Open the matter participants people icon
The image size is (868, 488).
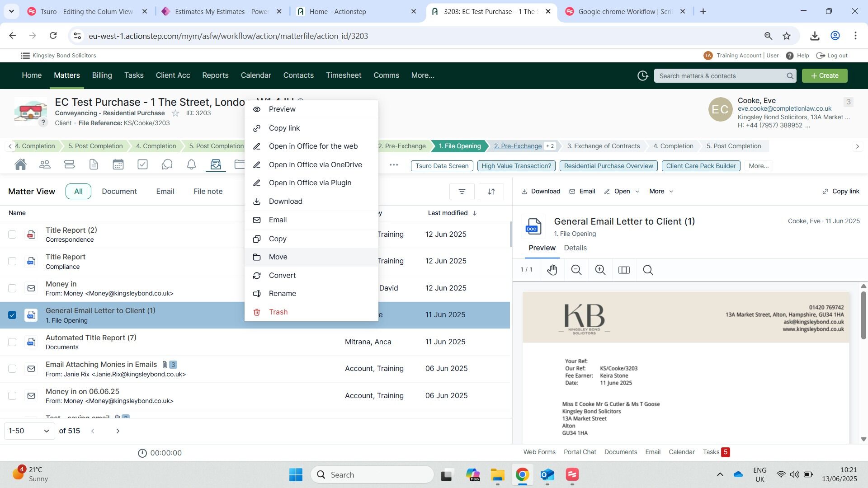[x=45, y=165]
